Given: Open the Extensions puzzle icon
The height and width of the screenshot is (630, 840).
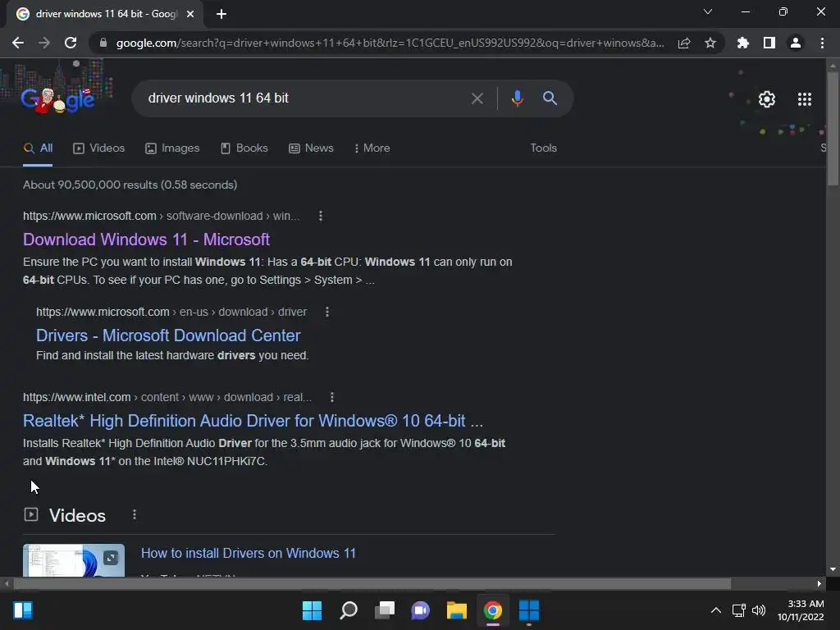Looking at the screenshot, I should point(743,43).
